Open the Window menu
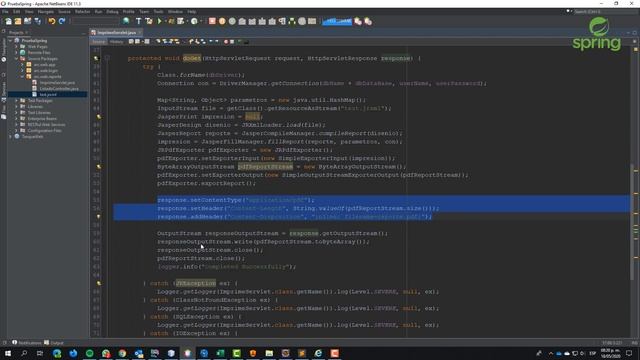The height and width of the screenshot is (360, 640). [175, 12]
